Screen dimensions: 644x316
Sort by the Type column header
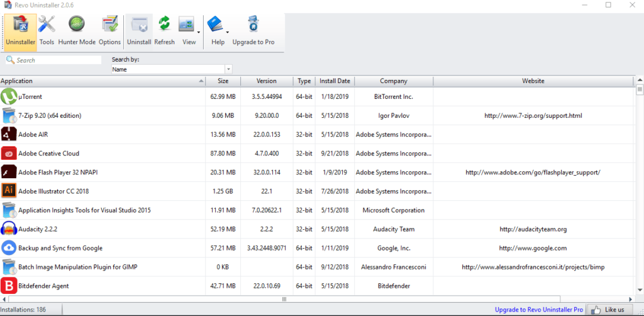click(x=304, y=81)
